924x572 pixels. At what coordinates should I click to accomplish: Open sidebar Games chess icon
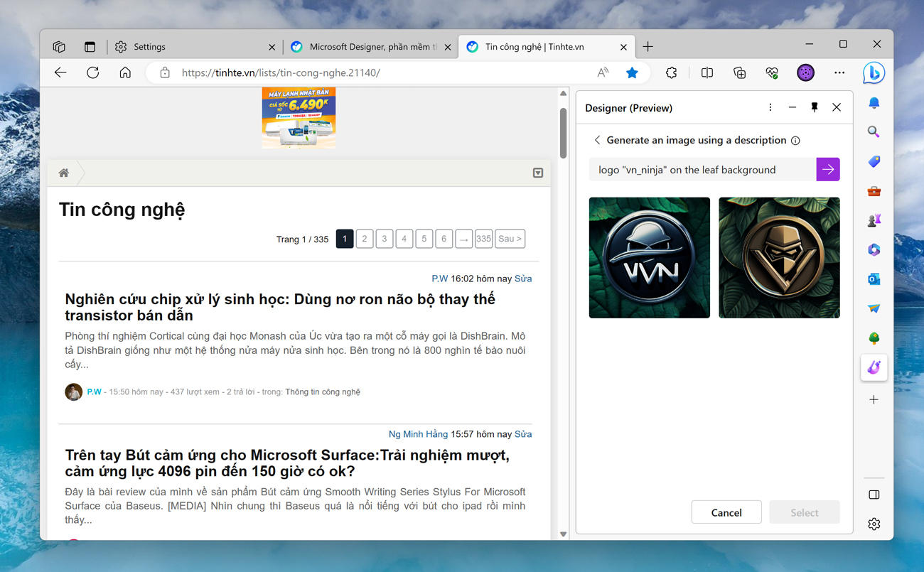coord(874,220)
